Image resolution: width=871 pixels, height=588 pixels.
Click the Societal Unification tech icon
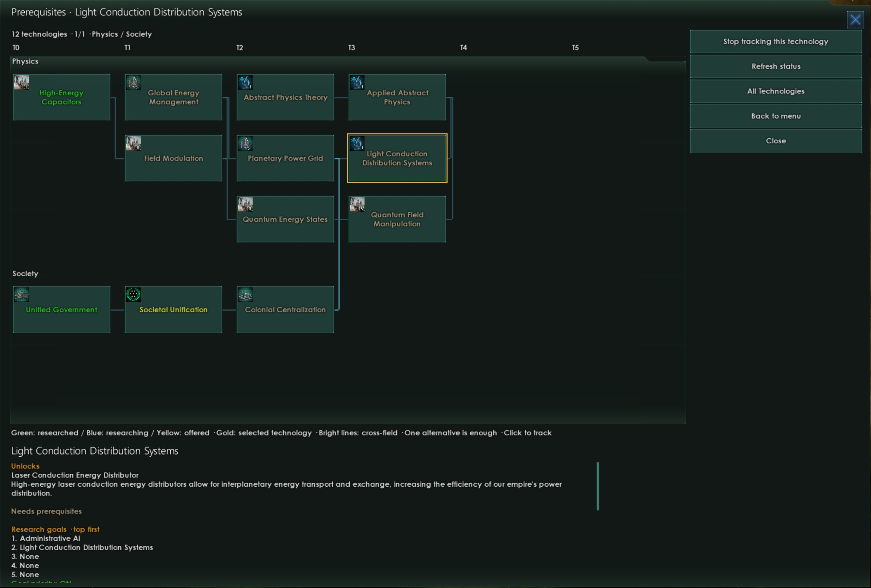click(x=133, y=295)
